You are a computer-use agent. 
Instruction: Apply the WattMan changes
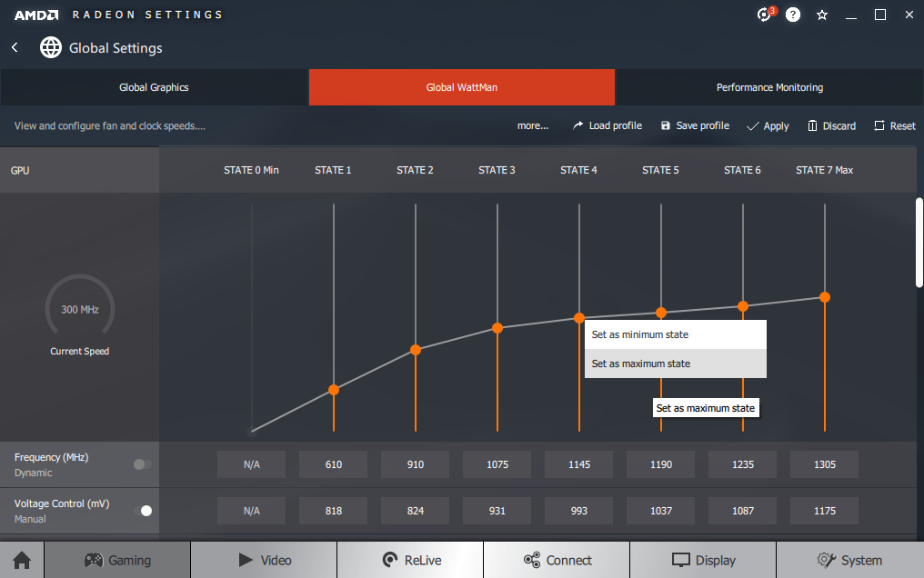click(768, 126)
